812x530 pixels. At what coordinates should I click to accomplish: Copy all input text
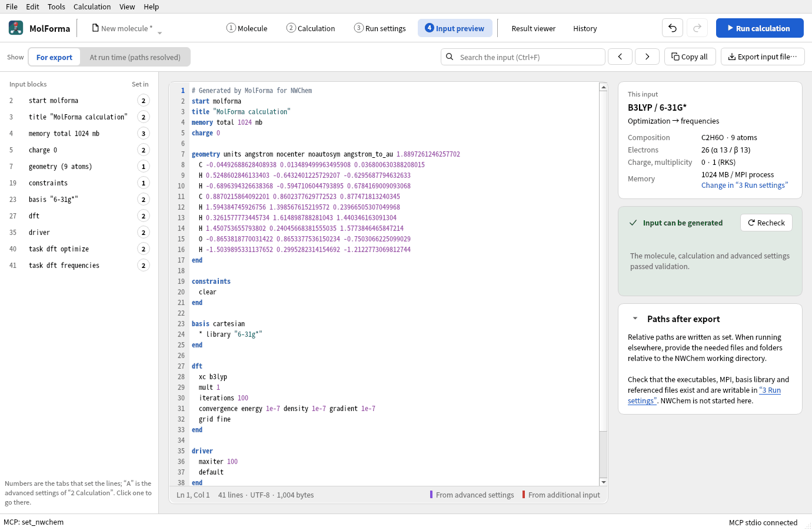click(690, 57)
